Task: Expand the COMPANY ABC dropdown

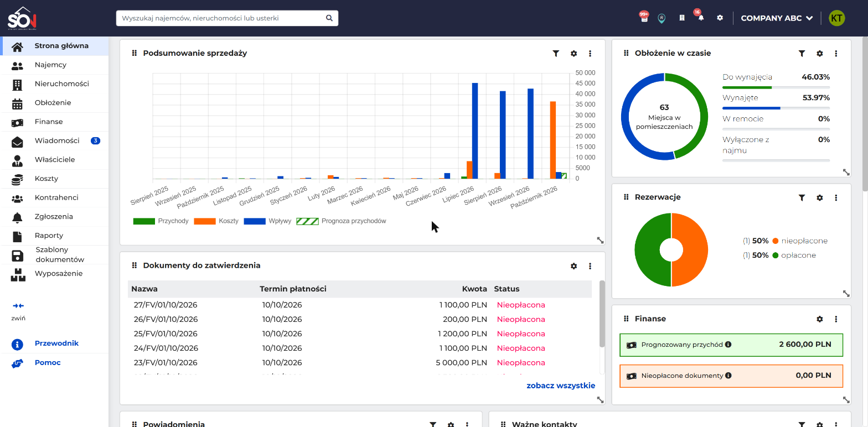Action: 777,18
